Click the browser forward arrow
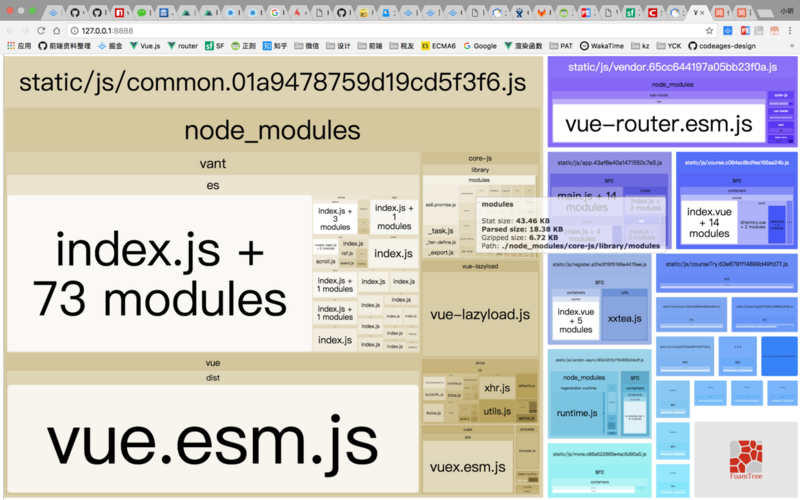 pyautogui.click(x=26, y=31)
